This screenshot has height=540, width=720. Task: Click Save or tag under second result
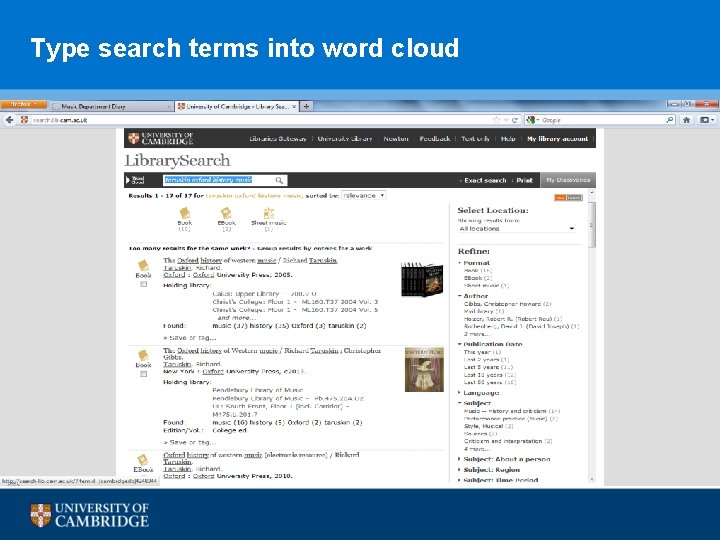(190, 442)
